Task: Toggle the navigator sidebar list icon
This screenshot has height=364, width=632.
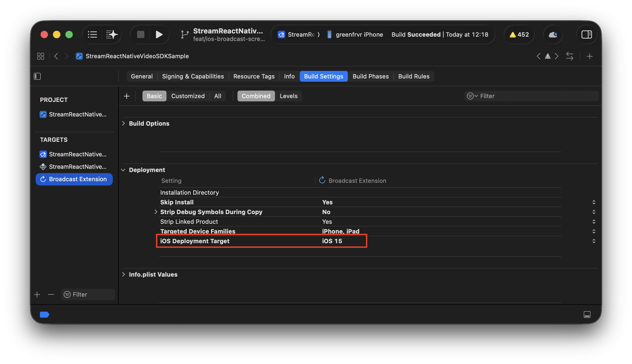Action: click(92, 35)
